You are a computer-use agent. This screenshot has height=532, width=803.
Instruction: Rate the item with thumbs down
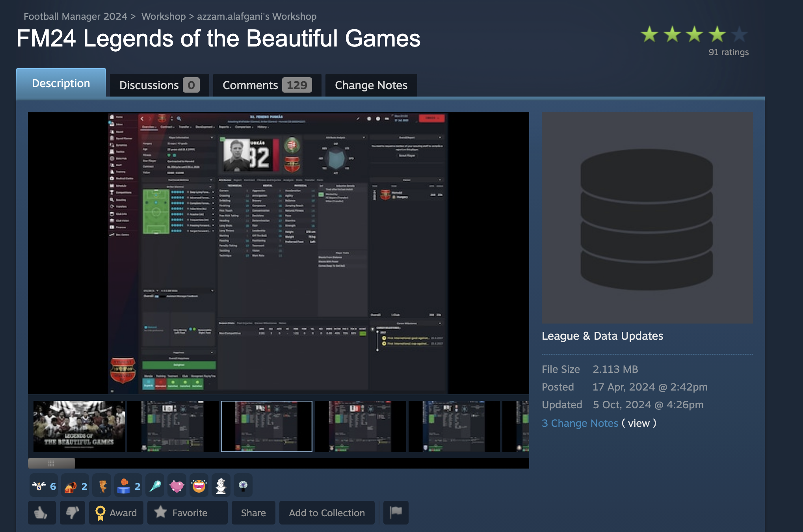pyautogui.click(x=72, y=513)
